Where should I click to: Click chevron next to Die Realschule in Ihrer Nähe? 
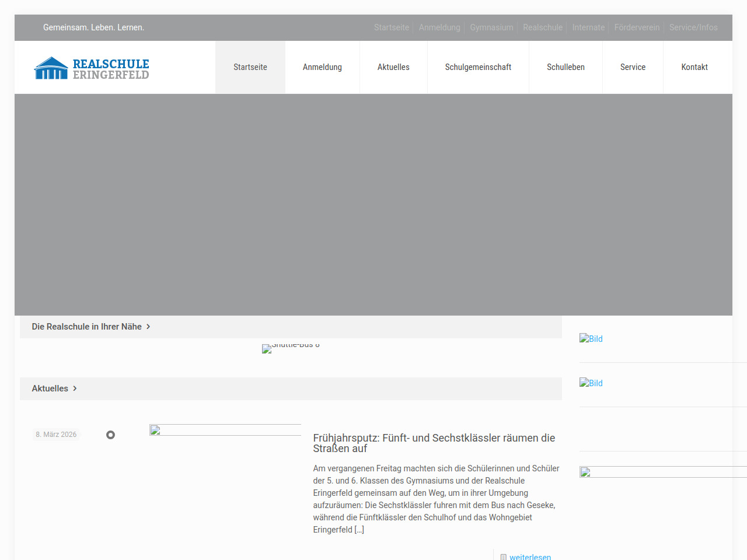pos(148,327)
